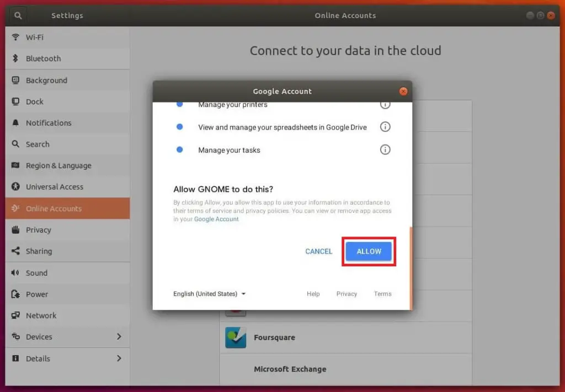Click the Foursquare checkmark icon
The image size is (565, 392).
236,337
